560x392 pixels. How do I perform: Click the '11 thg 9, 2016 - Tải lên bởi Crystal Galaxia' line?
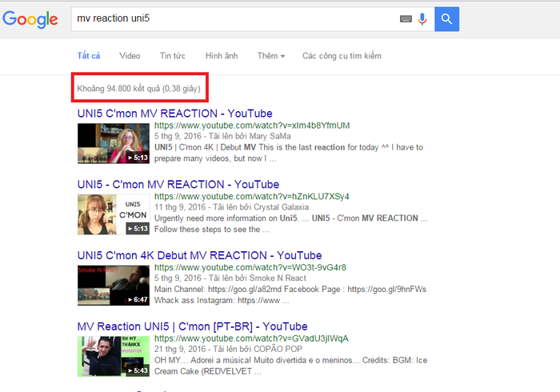click(231, 207)
